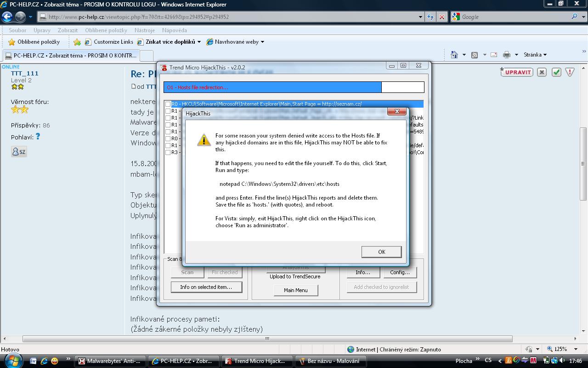Click the Read Mail envelope icon
The width and height of the screenshot is (588, 368).
(494, 55)
